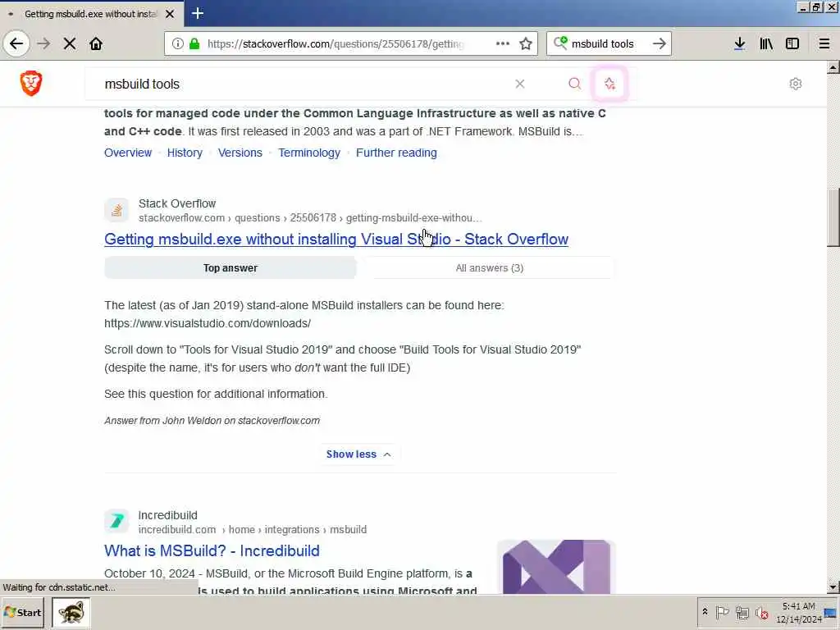Click the green padlock security icon
Viewport: 840px width, 630px height.
click(x=194, y=43)
